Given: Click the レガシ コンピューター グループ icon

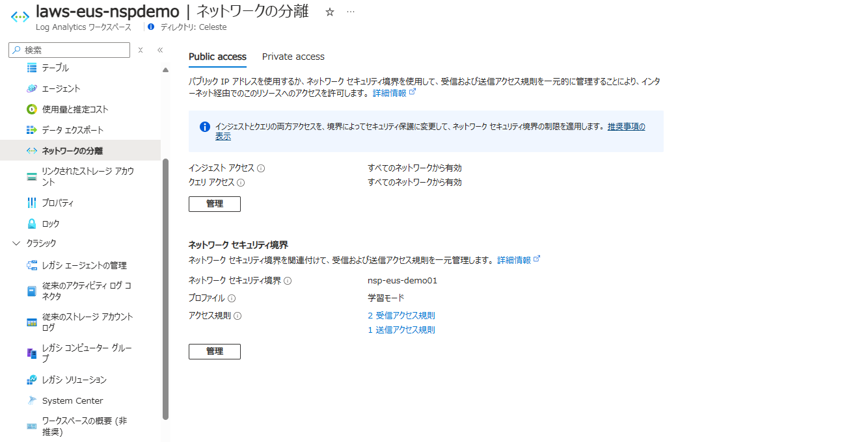Looking at the screenshot, I should (32, 353).
